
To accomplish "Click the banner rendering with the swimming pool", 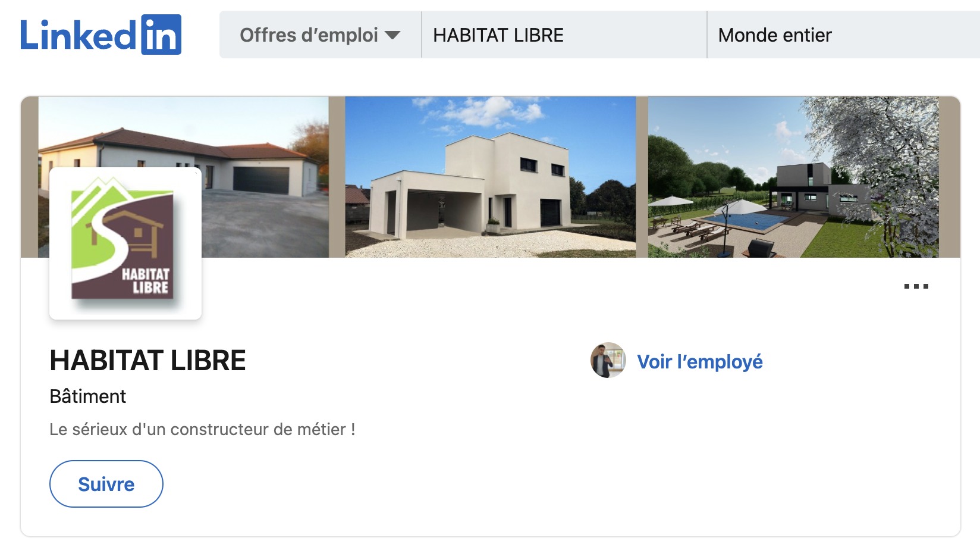I will [793, 177].
